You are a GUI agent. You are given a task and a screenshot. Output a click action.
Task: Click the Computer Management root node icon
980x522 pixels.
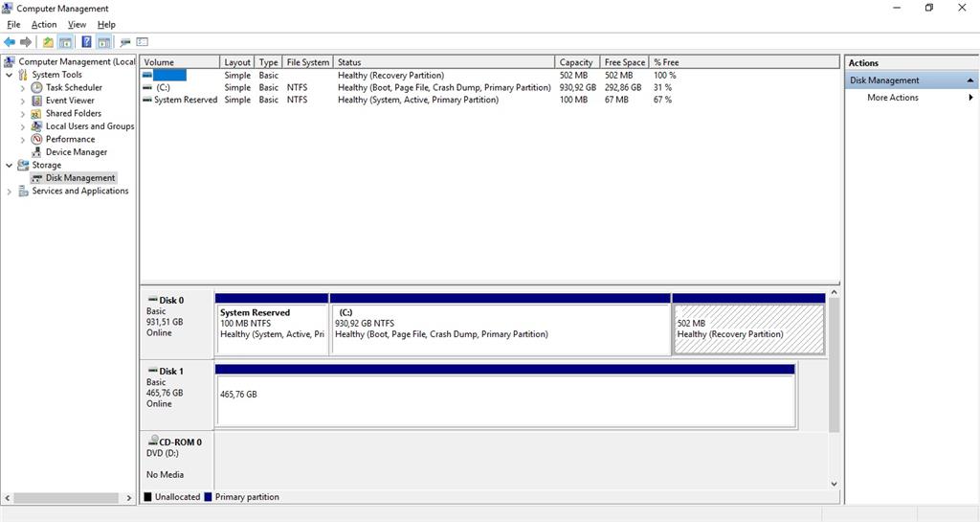click(x=9, y=61)
